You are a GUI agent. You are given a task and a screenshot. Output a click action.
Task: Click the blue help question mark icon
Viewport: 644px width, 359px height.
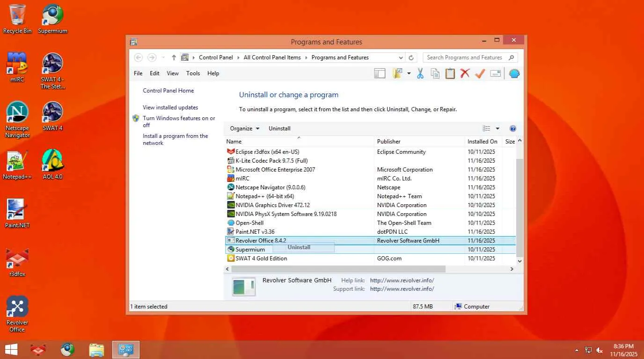(512, 129)
